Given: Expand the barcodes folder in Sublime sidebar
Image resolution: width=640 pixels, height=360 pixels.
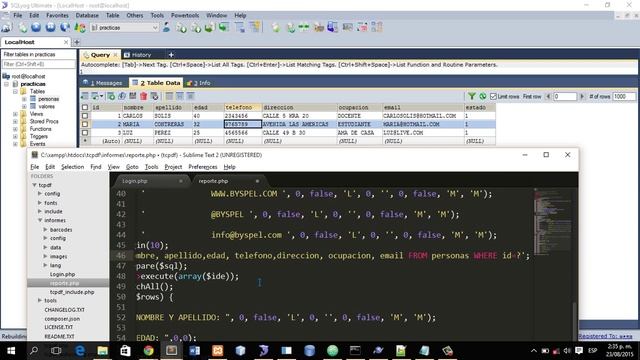Looking at the screenshot, I should (x=45, y=230).
